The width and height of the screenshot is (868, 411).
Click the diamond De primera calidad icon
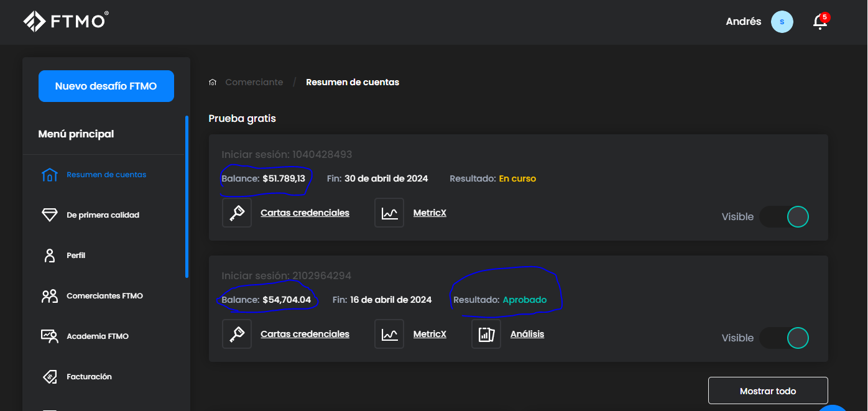pos(49,215)
